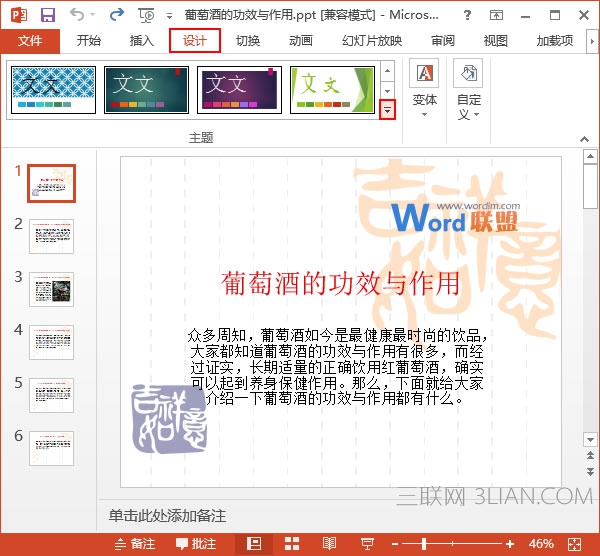Screen dimensions: 600x556
Task: Zoom out with the minus button
Action: click(395, 544)
